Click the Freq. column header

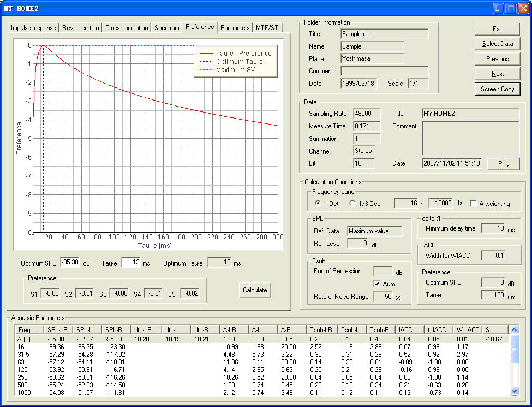(x=29, y=330)
